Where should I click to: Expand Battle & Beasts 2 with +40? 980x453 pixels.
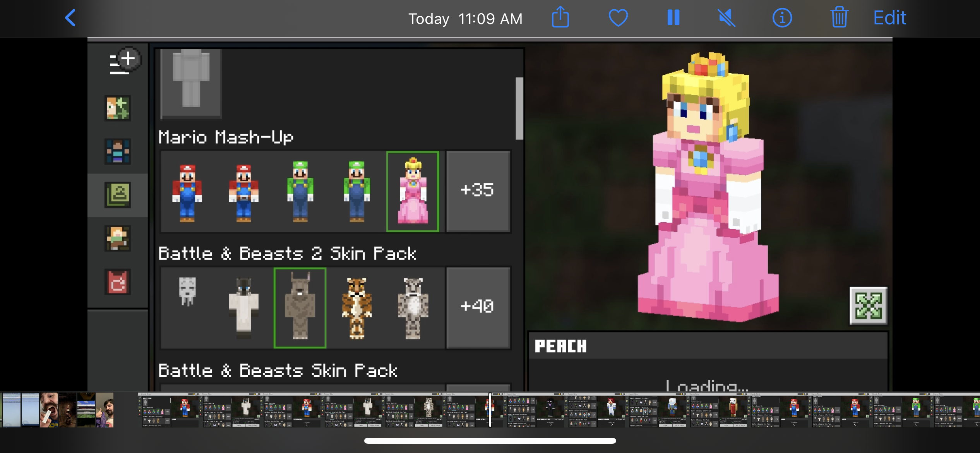(478, 307)
